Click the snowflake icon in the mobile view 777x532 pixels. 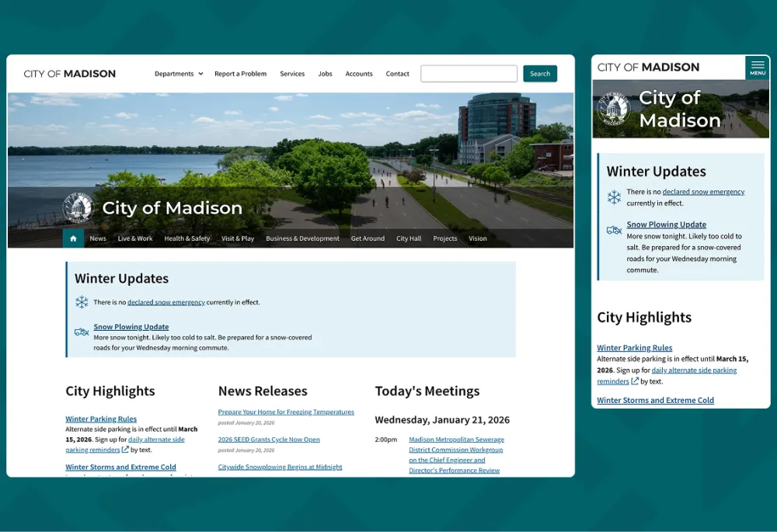[x=614, y=197]
